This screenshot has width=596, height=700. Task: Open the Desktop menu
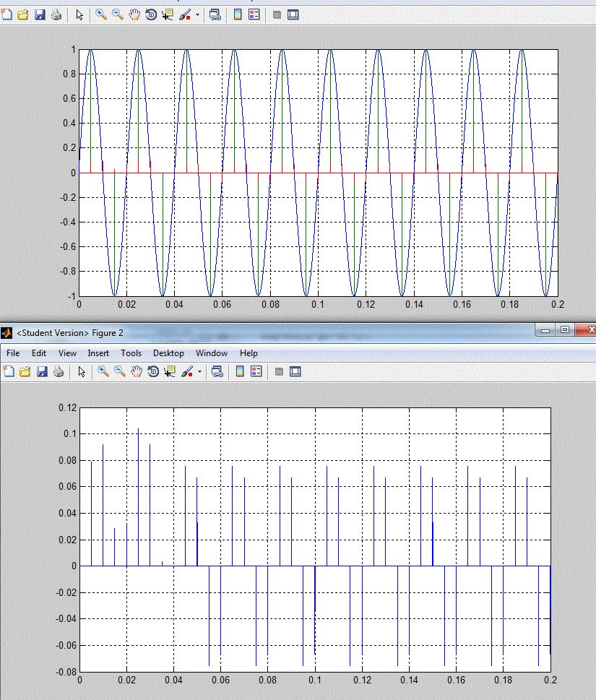pyautogui.click(x=168, y=353)
